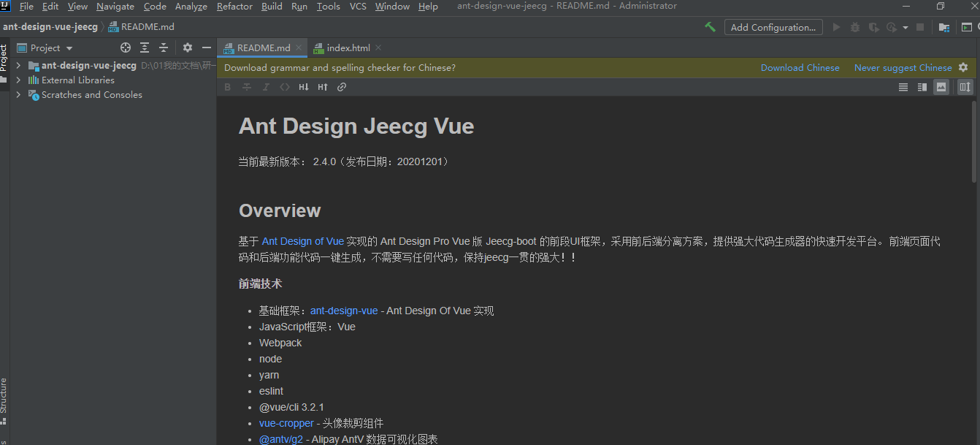This screenshot has width=980, height=445.
Task: Open the VCS menu
Action: click(x=358, y=6)
